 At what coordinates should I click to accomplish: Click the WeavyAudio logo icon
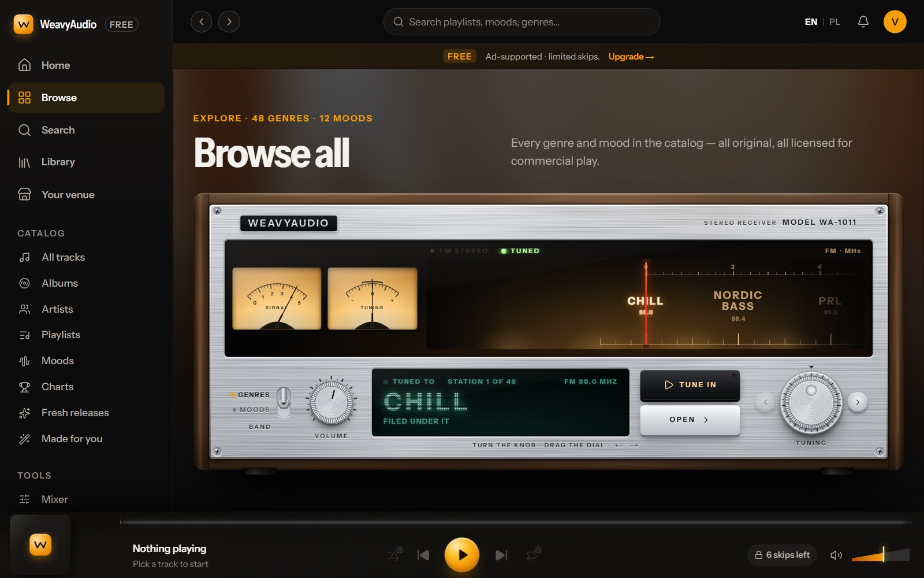point(23,24)
